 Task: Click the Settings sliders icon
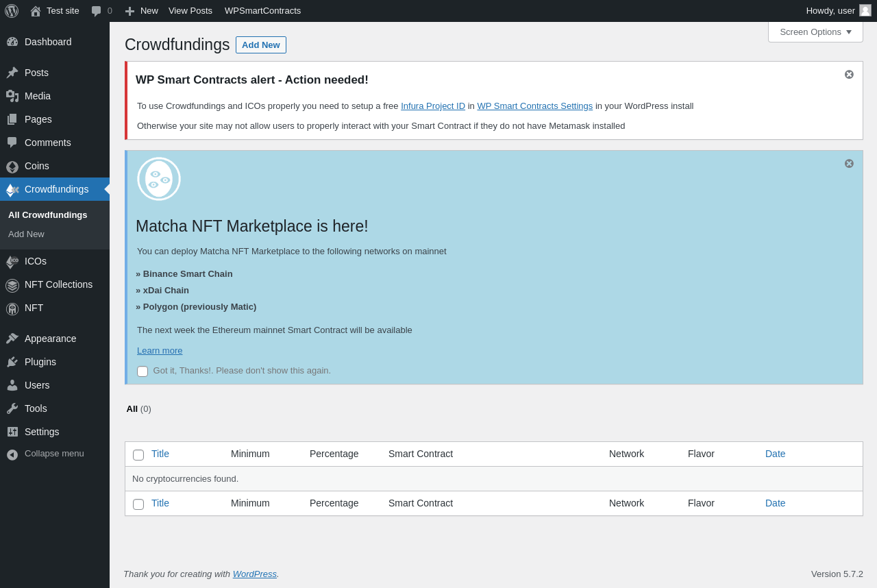tap(12, 432)
